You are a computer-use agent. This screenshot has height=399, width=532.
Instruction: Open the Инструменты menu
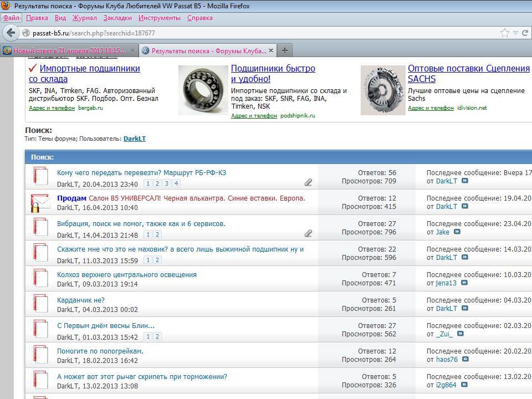point(160,18)
